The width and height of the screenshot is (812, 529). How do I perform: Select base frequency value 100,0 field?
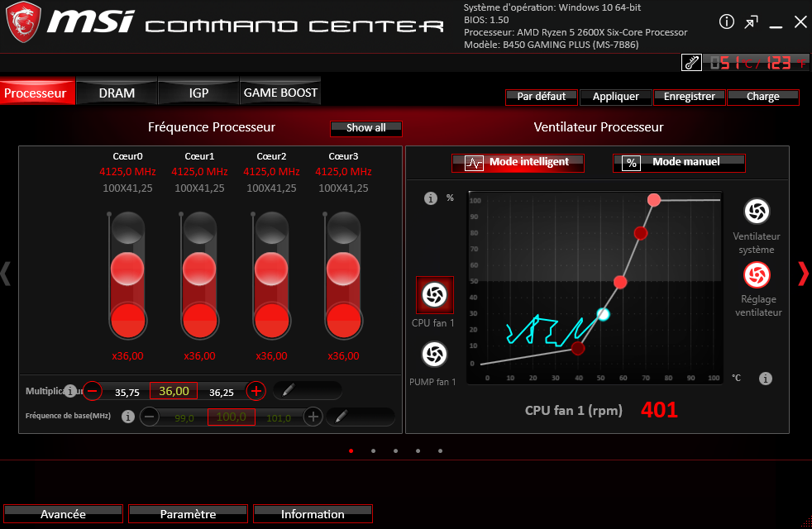(x=232, y=417)
